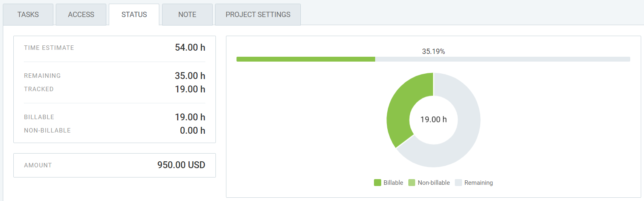Select the Status tab

pyautogui.click(x=134, y=15)
